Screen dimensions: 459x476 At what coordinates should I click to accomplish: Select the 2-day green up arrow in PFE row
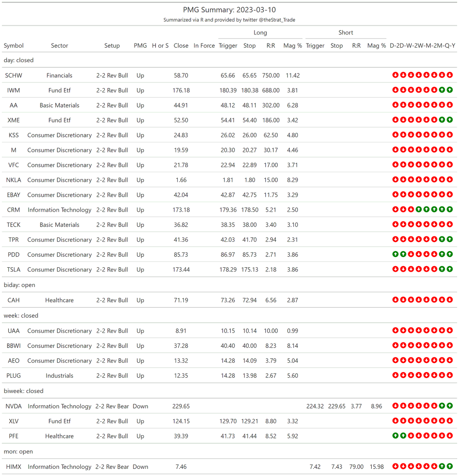click(403, 436)
